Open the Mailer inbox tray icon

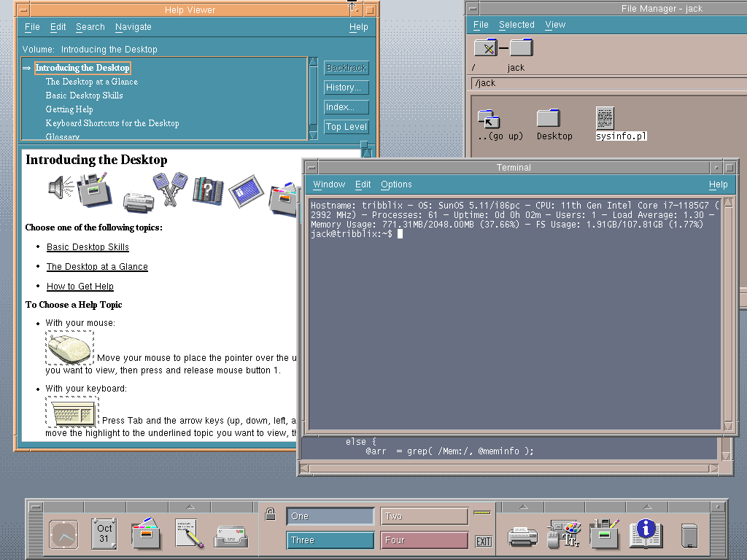(231, 536)
